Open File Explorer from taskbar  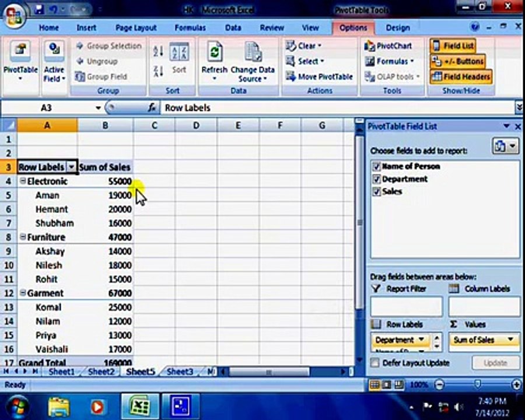(59, 407)
